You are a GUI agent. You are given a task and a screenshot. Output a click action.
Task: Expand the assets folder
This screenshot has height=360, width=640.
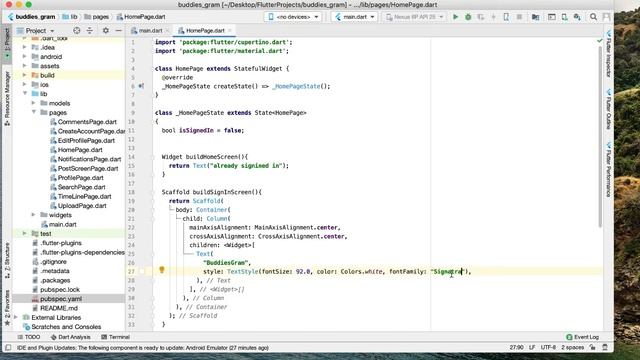point(24,66)
